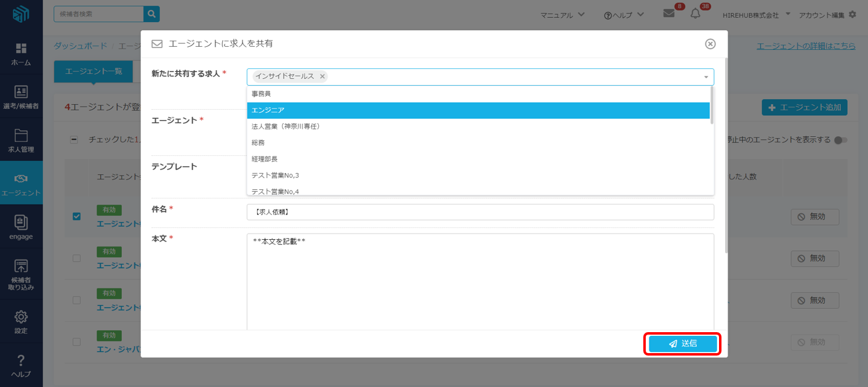Image resolution: width=868 pixels, height=387 pixels.
Task: Open the mail inbox icon
Action: (x=669, y=14)
